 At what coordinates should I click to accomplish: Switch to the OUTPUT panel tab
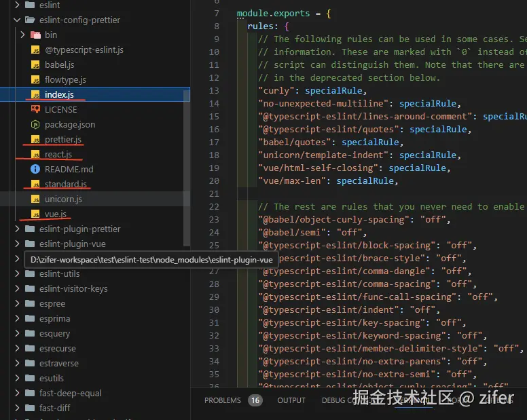click(x=291, y=400)
